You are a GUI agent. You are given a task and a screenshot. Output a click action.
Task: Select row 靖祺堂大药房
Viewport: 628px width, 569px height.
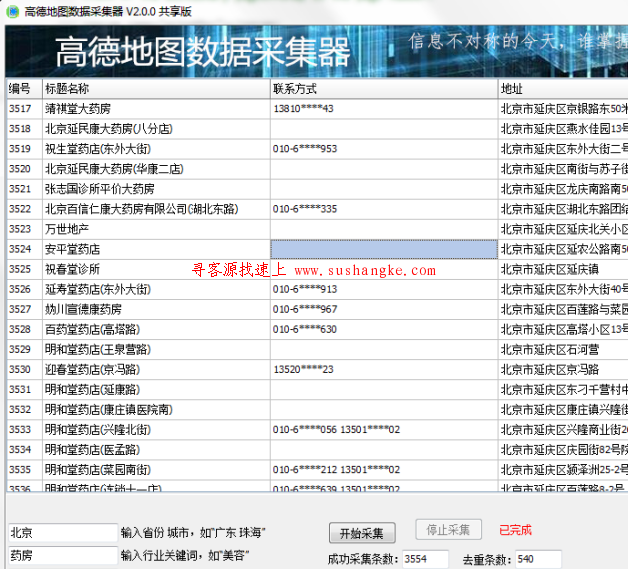317,109
